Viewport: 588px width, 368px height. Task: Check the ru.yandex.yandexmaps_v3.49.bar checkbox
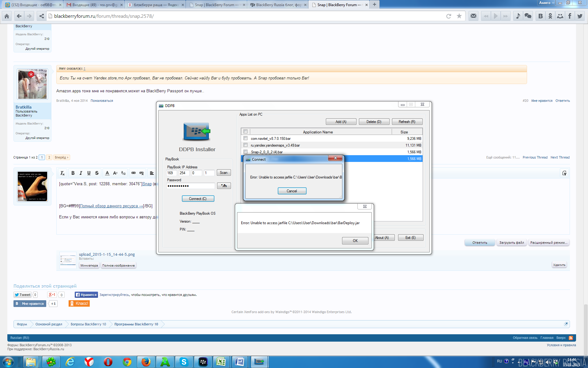tap(245, 145)
